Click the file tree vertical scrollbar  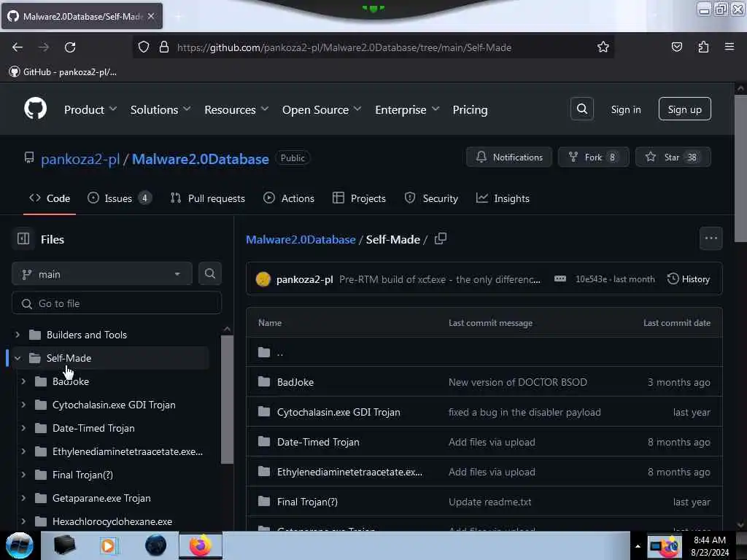pos(227,399)
